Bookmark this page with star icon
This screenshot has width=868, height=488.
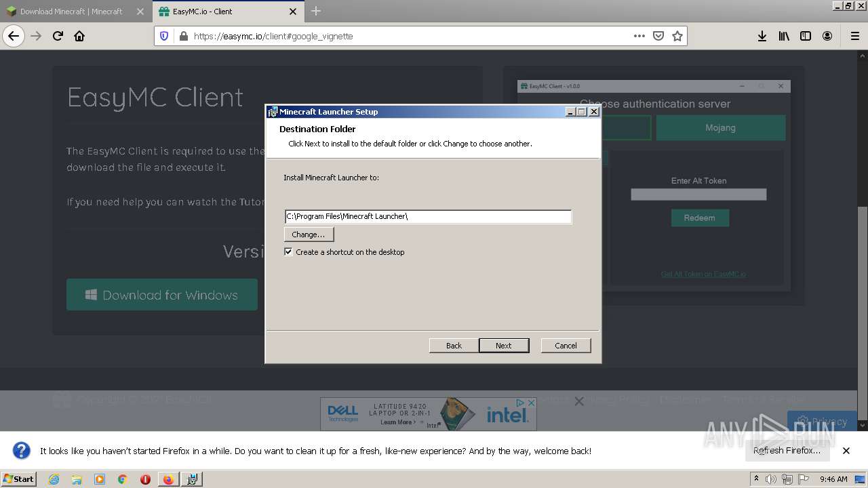click(677, 36)
